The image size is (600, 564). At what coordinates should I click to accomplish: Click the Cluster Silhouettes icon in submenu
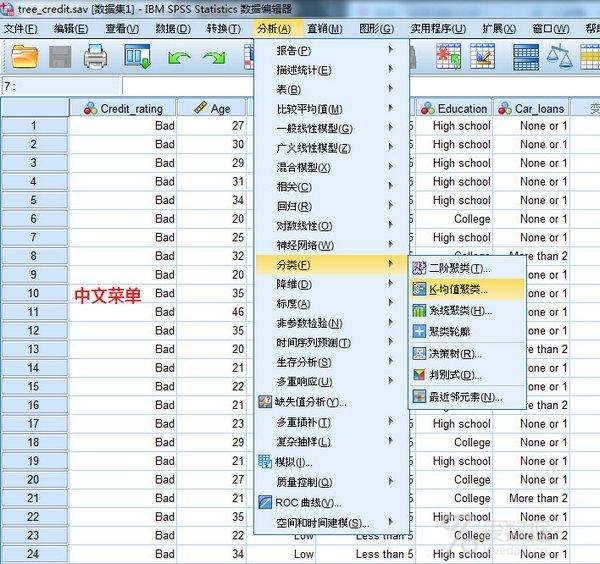[419, 331]
